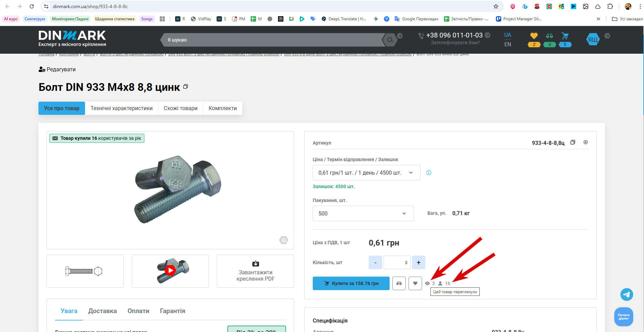Click the DINMARK logo
This screenshot has height=332, width=644.
click(72, 39)
